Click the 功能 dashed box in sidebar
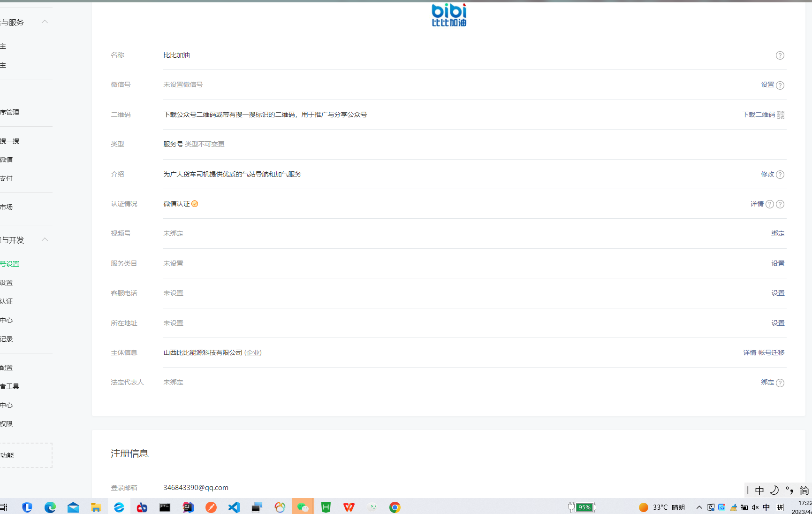812x514 pixels. click(x=26, y=455)
